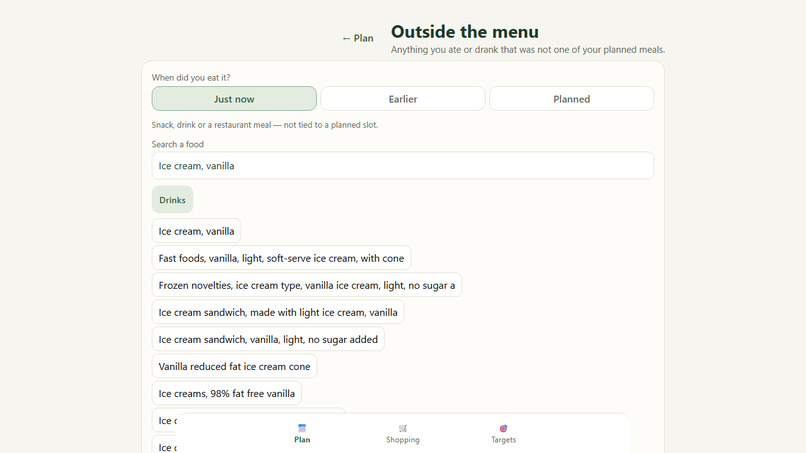Open the Plan tab calendar icon
The image size is (806, 453).
302,428
